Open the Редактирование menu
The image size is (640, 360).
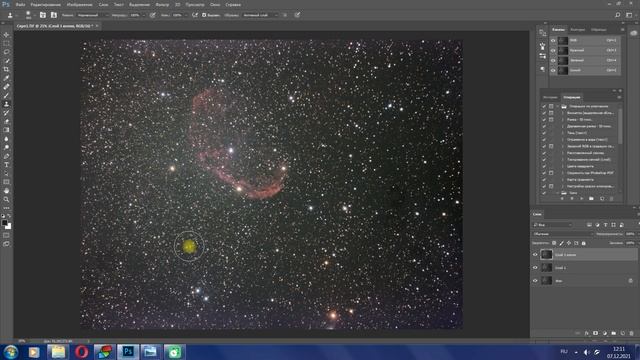coord(45,4)
